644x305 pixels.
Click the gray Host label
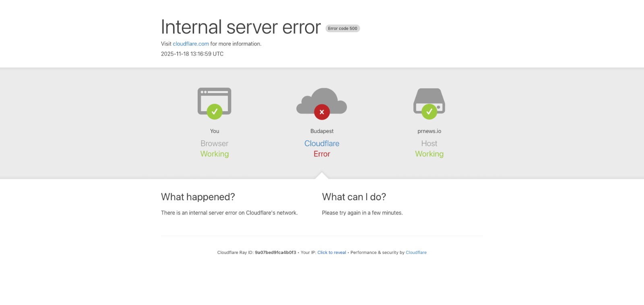coord(429,143)
